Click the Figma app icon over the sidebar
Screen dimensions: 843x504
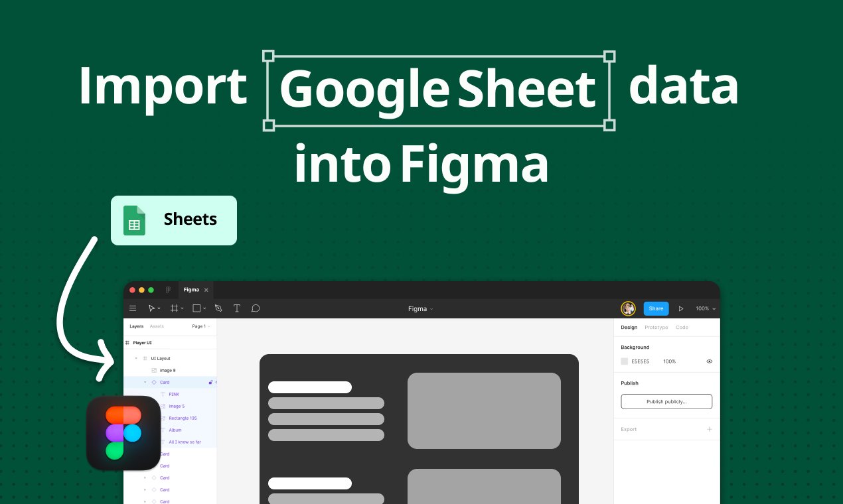pyautogui.click(x=123, y=432)
